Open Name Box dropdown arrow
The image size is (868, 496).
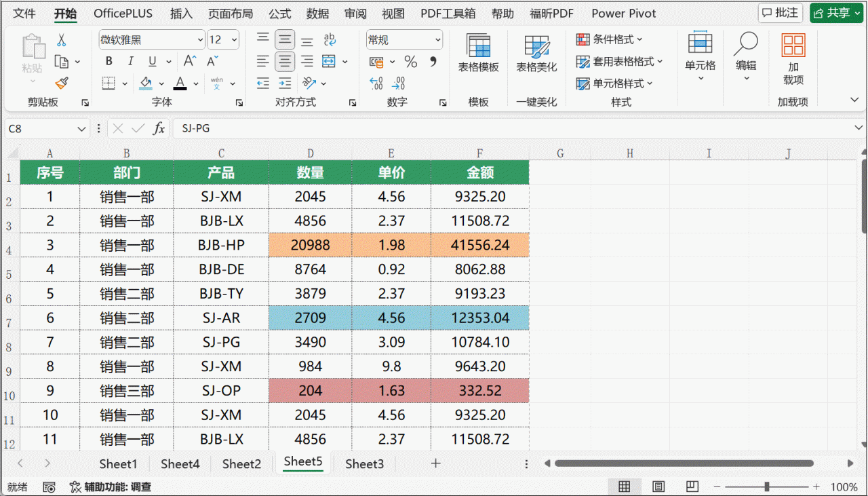pyautogui.click(x=82, y=128)
